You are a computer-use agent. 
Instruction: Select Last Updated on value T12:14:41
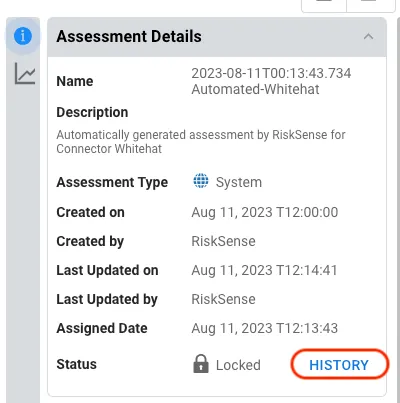click(x=265, y=270)
